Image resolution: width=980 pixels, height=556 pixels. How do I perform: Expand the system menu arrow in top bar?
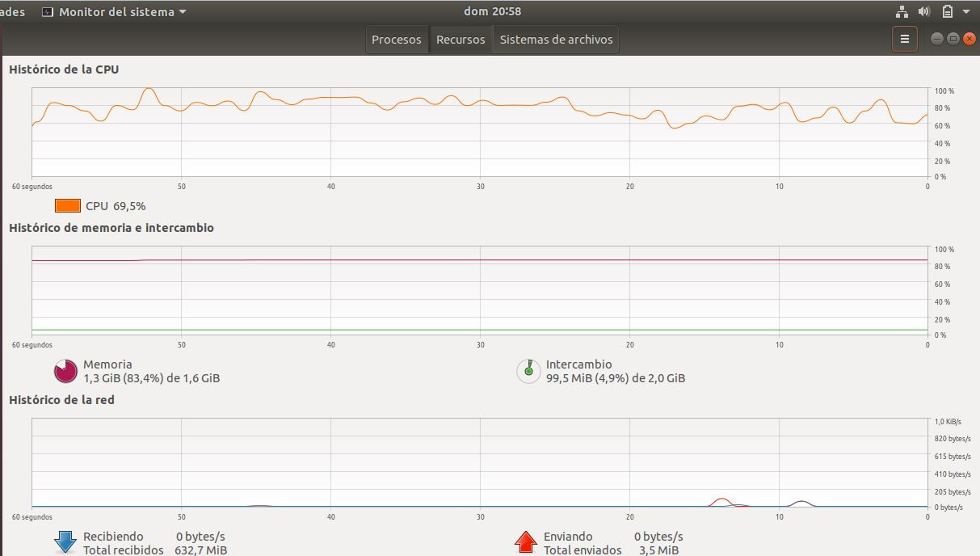coord(966,11)
